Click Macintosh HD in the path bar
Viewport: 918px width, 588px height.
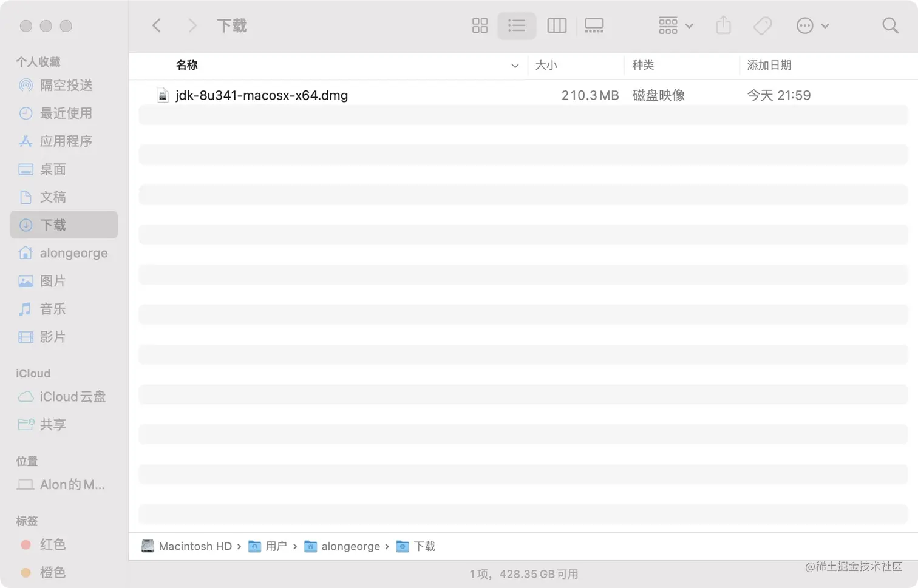187,546
